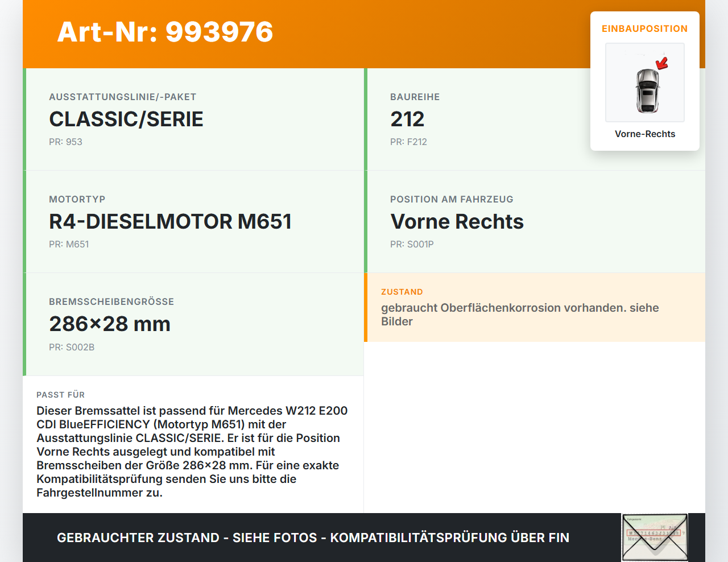Select the R4-DIESELMOTOR M651 engine type

coord(170,222)
